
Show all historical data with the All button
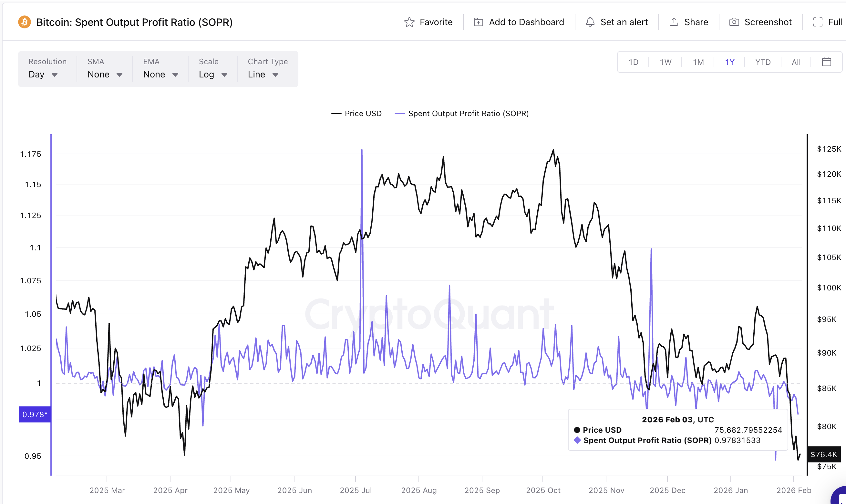click(x=796, y=62)
